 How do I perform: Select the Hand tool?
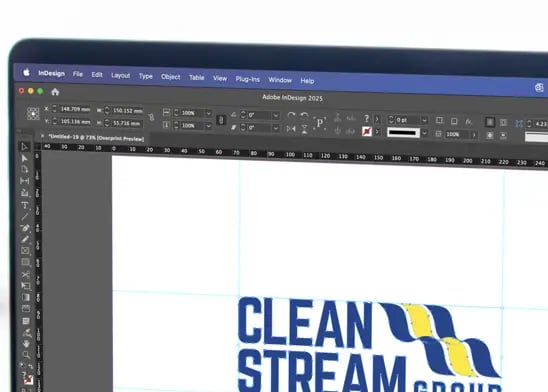(27, 344)
